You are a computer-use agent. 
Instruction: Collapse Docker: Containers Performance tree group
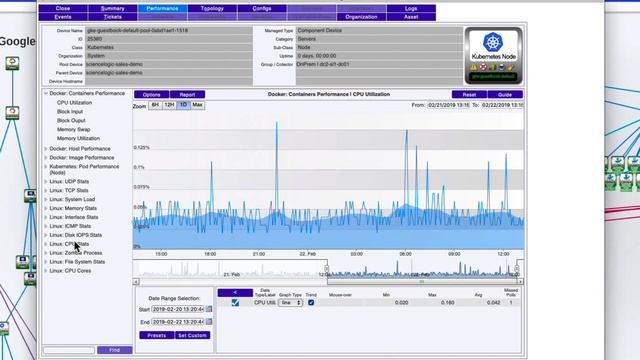46,93
